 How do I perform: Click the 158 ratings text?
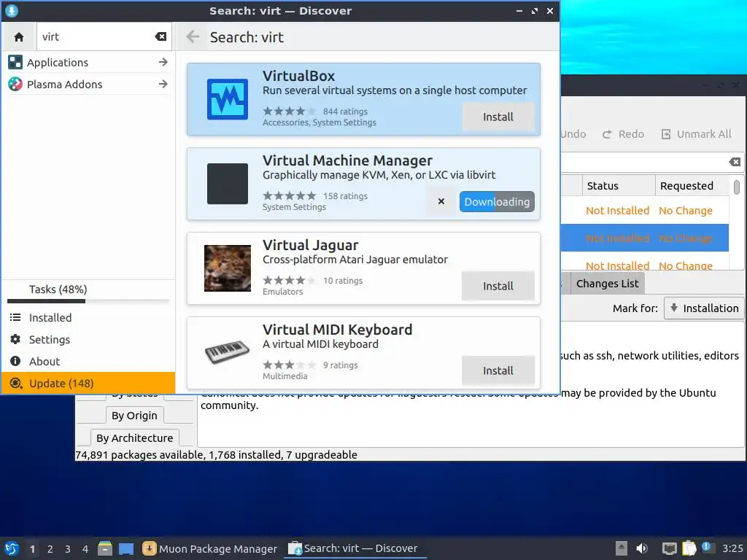tap(345, 195)
